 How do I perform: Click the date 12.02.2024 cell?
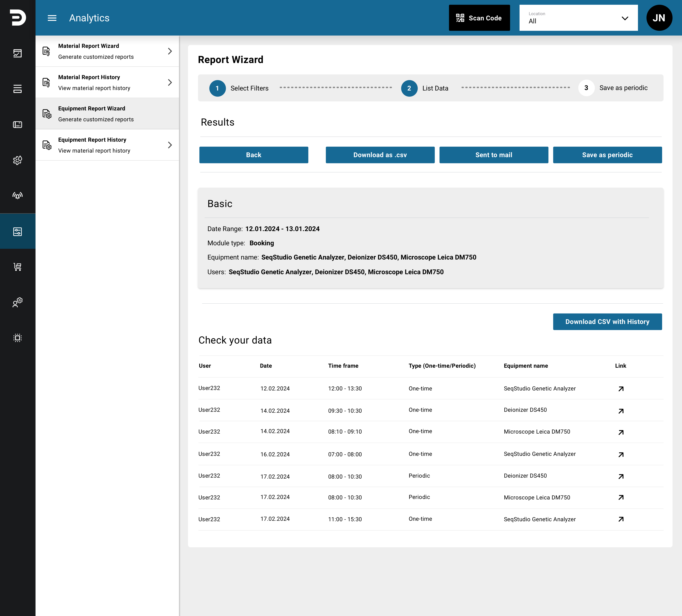pyautogui.click(x=275, y=388)
